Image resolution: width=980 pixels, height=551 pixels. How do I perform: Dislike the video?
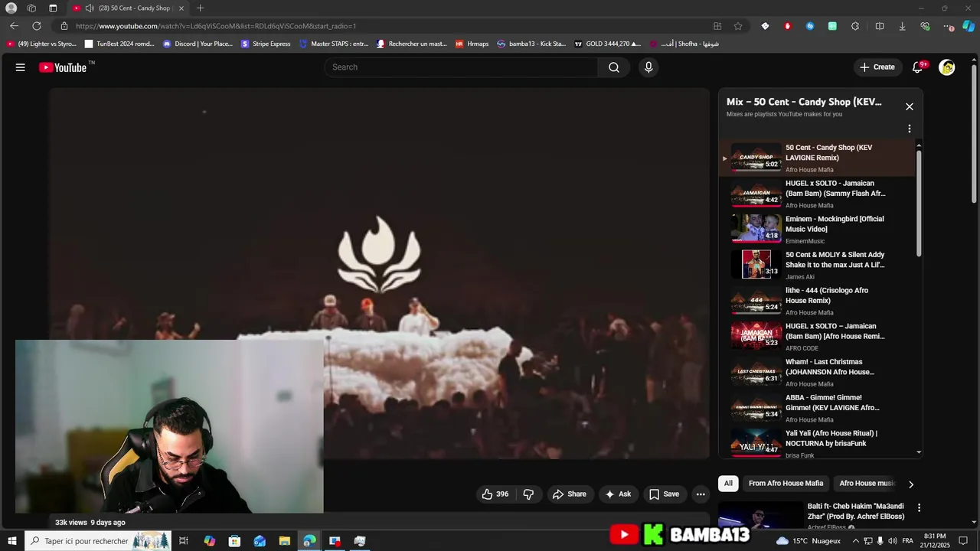[x=528, y=494]
